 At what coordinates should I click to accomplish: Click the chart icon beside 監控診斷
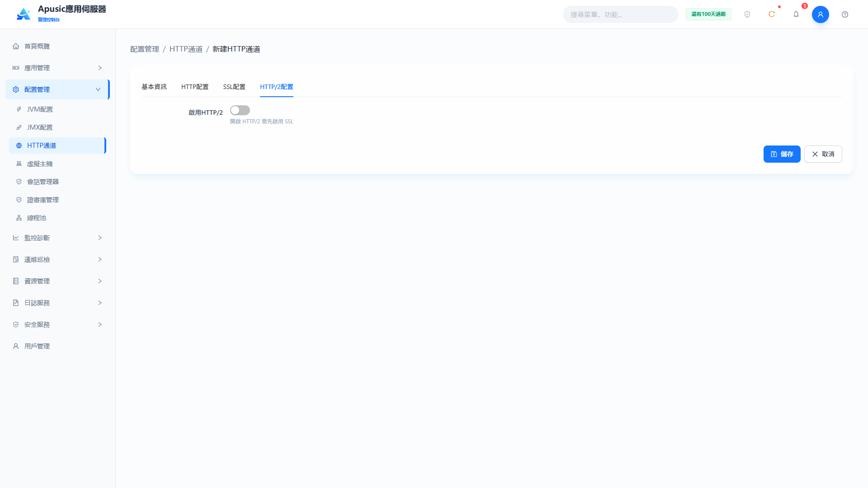pos(16,238)
